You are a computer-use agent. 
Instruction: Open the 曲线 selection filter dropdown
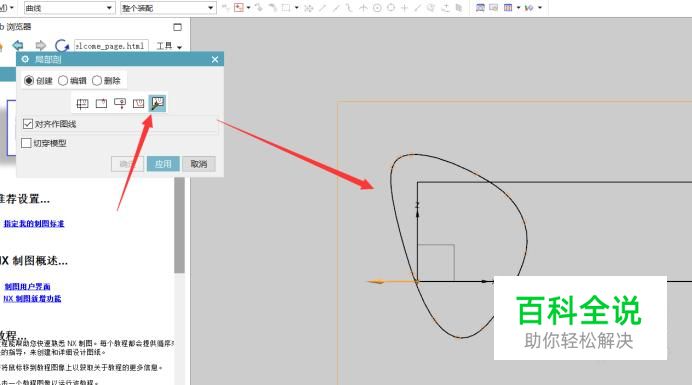69,8
